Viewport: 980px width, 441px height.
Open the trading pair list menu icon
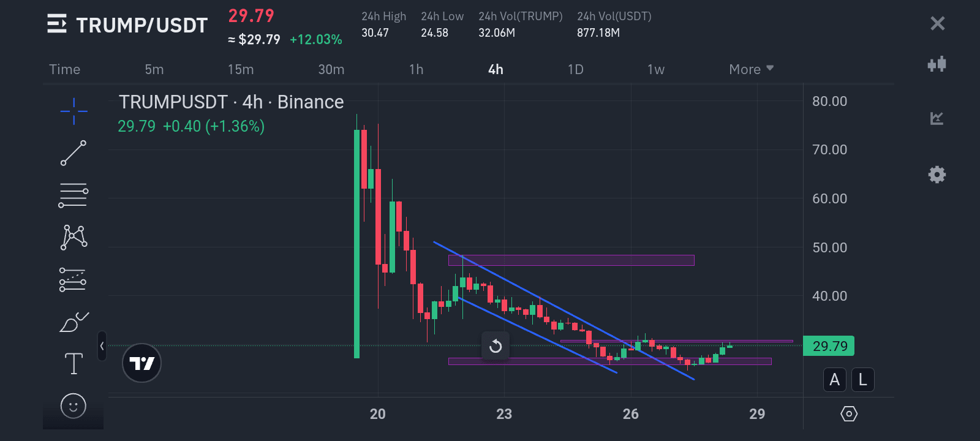tap(57, 24)
